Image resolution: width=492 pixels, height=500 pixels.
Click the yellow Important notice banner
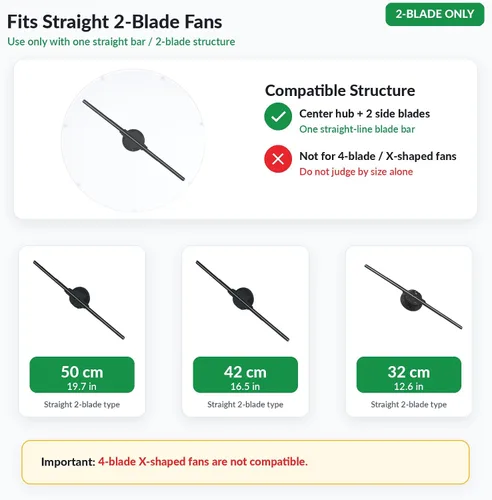coord(245,462)
